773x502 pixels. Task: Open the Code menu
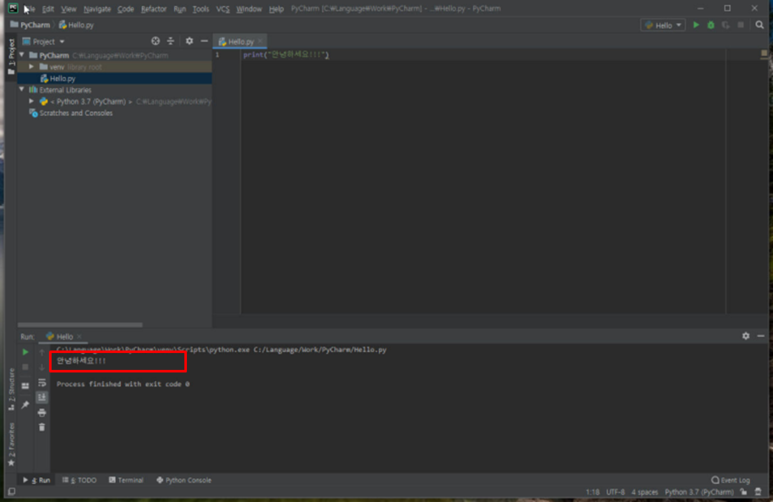coord(125,9)
